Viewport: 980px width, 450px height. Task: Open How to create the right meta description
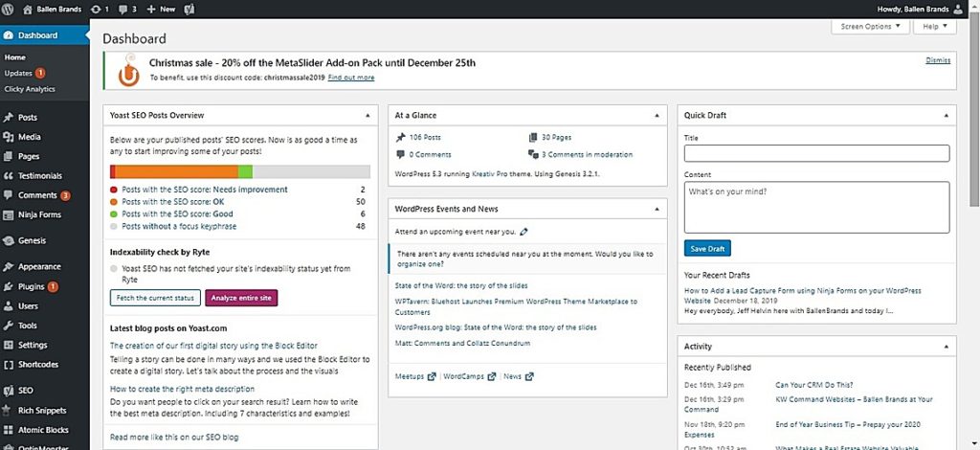click(x=183, y=389)
